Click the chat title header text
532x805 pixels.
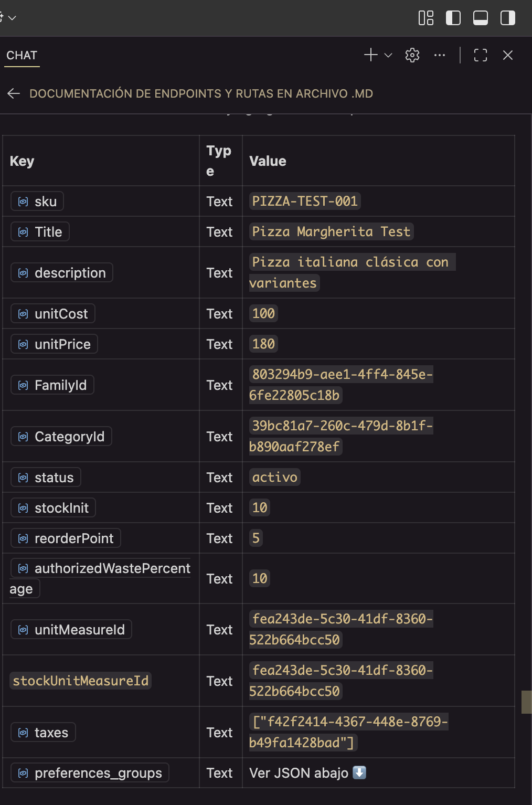(201, 93)
